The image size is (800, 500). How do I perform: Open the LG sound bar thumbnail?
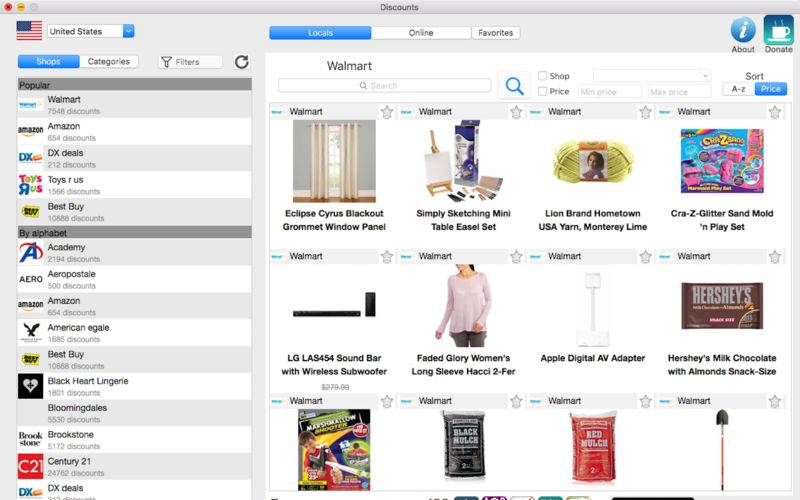pos(334,305)
